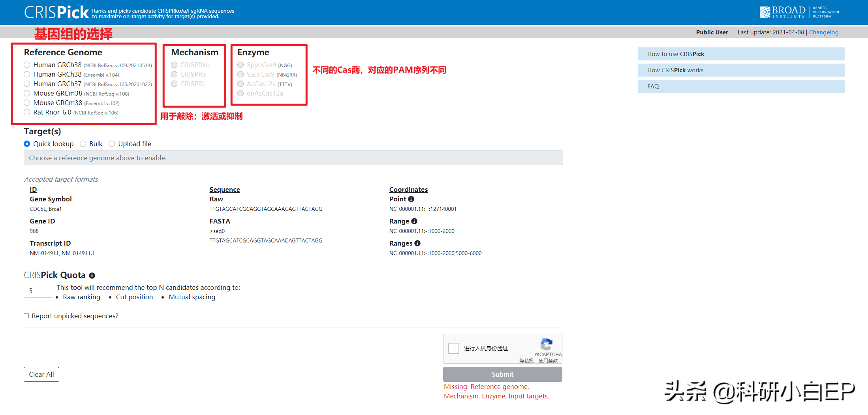
Task: Click the info icon next to Ranges
Action: point(417,243)
